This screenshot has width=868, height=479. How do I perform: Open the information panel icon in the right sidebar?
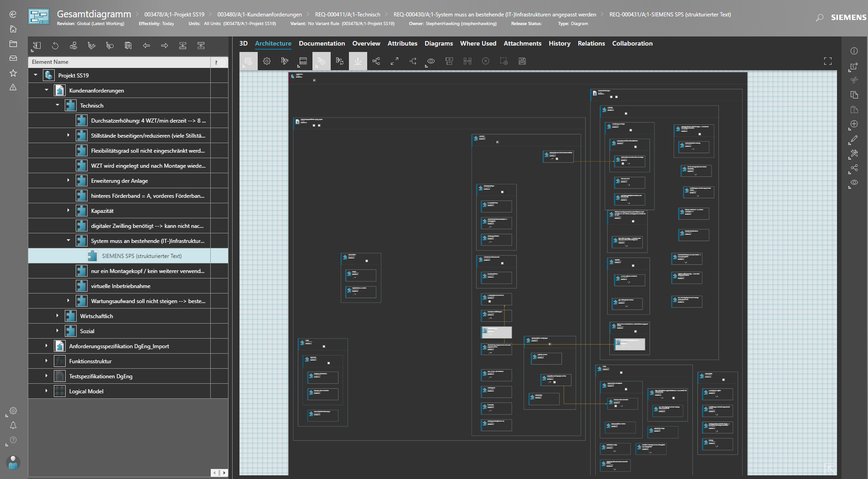[854, 51]
